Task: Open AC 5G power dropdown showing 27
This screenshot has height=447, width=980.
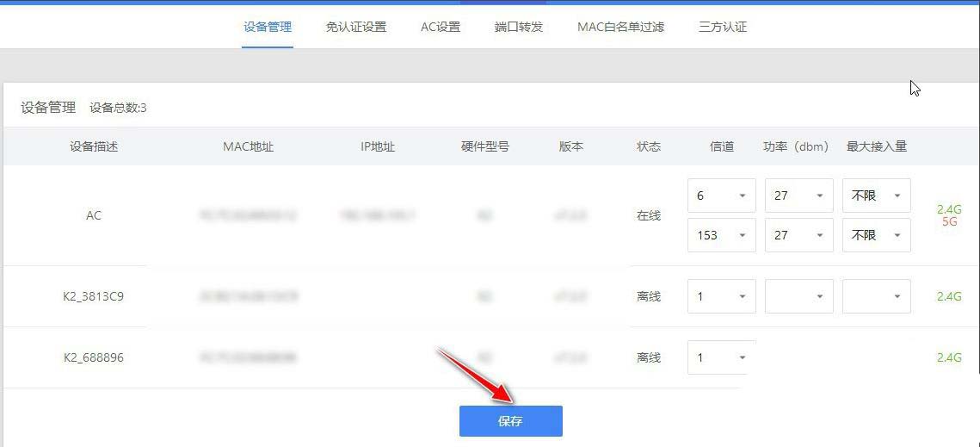Action: point(798,235)
